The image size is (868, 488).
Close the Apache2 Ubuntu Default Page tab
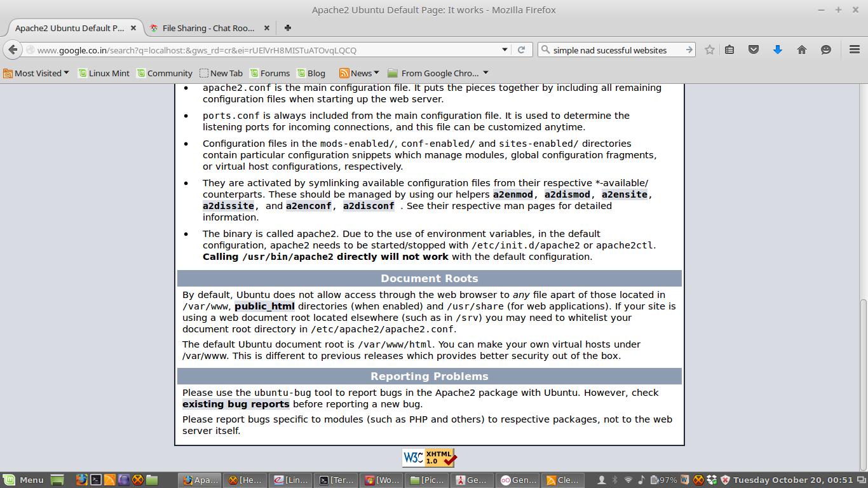click(133, 28)
